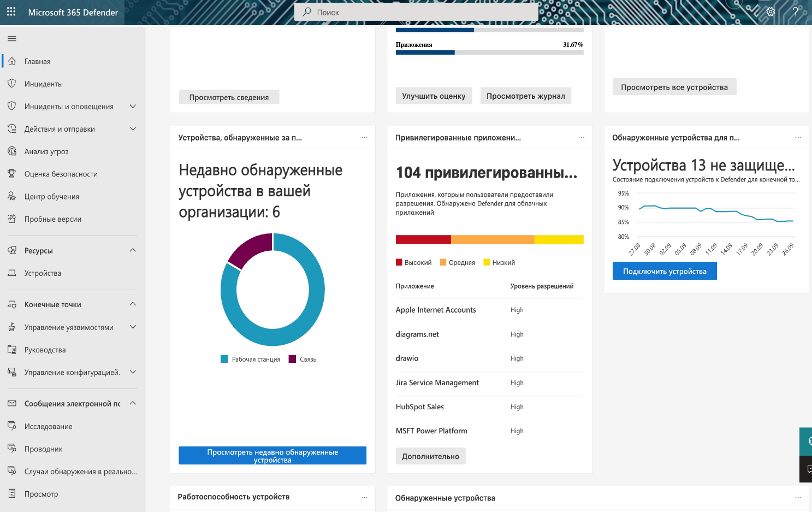
Task: Open more options on bottom Обнаруженные устройства card
Action: click(798, 497)
